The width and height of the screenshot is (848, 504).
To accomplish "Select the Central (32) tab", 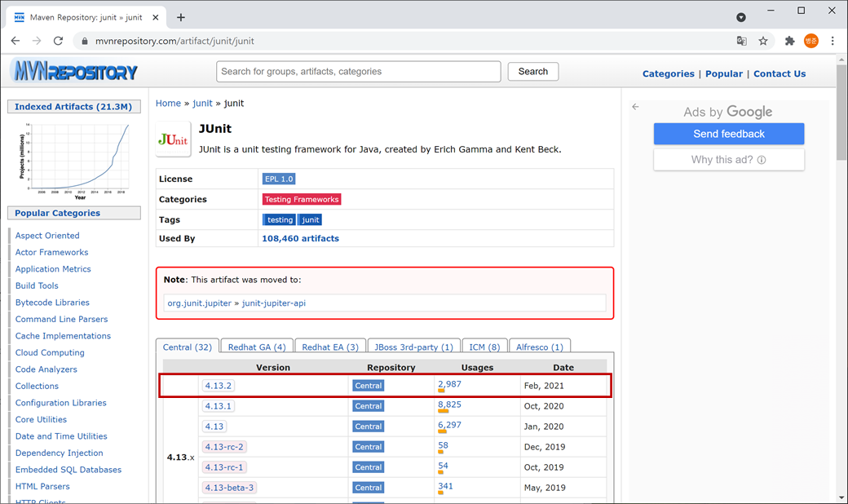I will [187, 347].
